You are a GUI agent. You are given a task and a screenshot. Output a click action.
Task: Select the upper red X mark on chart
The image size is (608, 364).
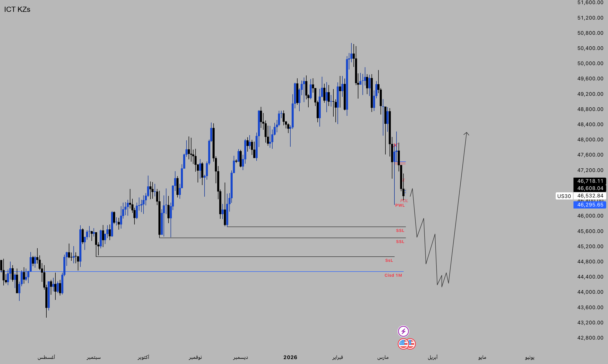pyautogui.click(x=395, y=145)
